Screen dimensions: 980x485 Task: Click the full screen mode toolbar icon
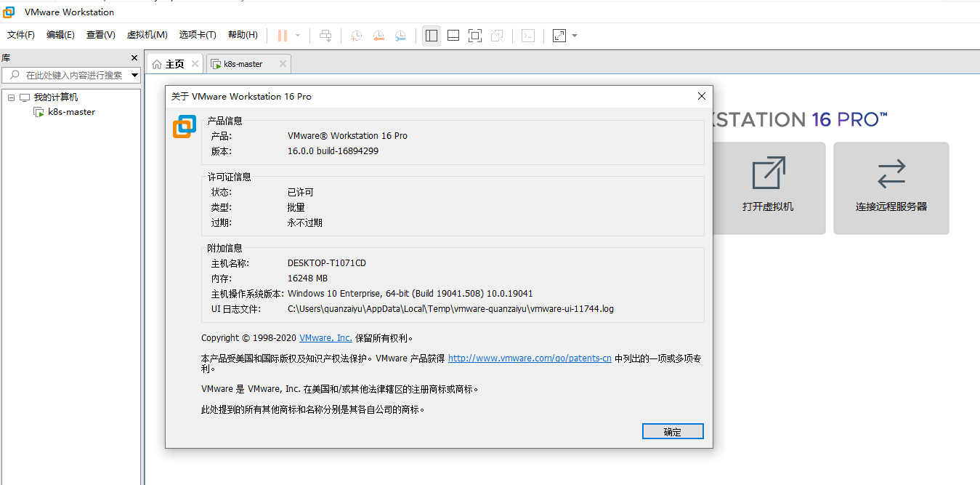(x=475, y=36)
